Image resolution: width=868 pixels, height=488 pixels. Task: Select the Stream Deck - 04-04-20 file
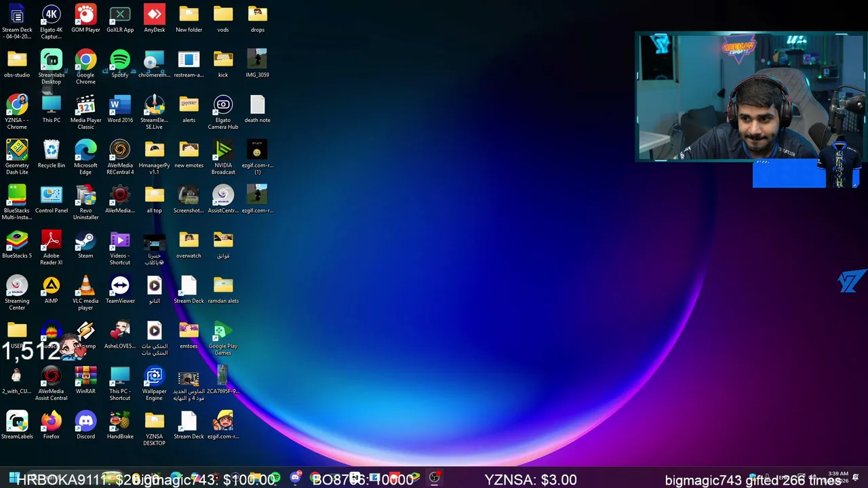pos(17,22)
